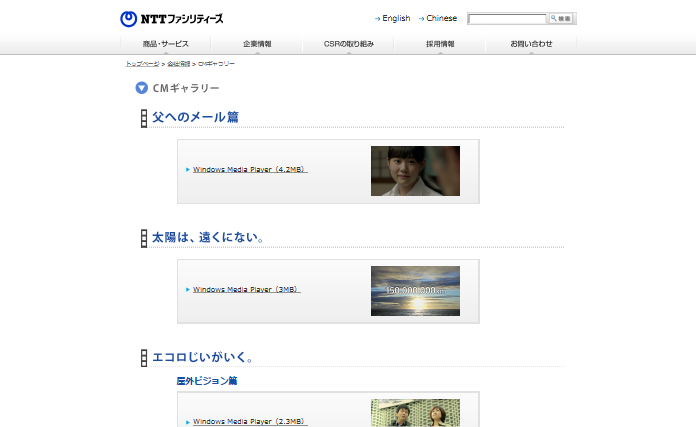Click the 太陽は、遠くにない。 heading
The height and width of the screenshot is (427, 696).
[208, 237]
